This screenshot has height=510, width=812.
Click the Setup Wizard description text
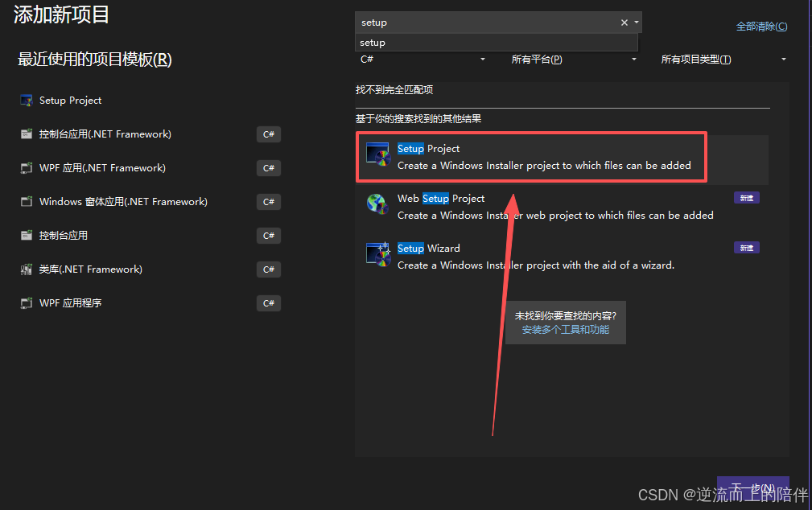(x=535, y=265)
